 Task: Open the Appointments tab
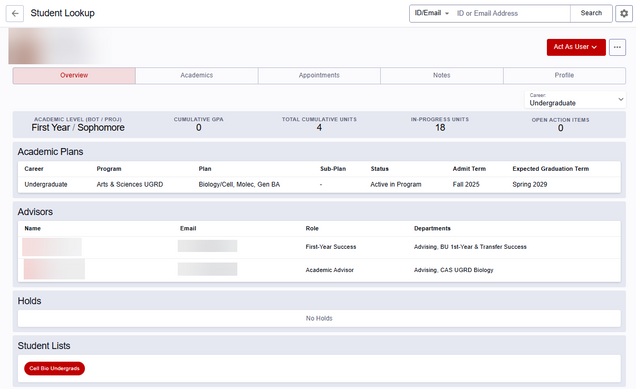click(x=319, y=75)
